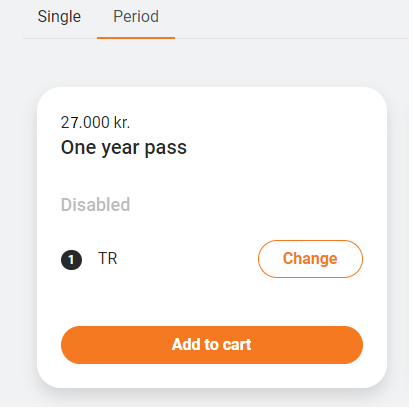This screenshot has height=411, width=414.
Task: Click the digit inside the round black badge
Action: tap(71, 260)
